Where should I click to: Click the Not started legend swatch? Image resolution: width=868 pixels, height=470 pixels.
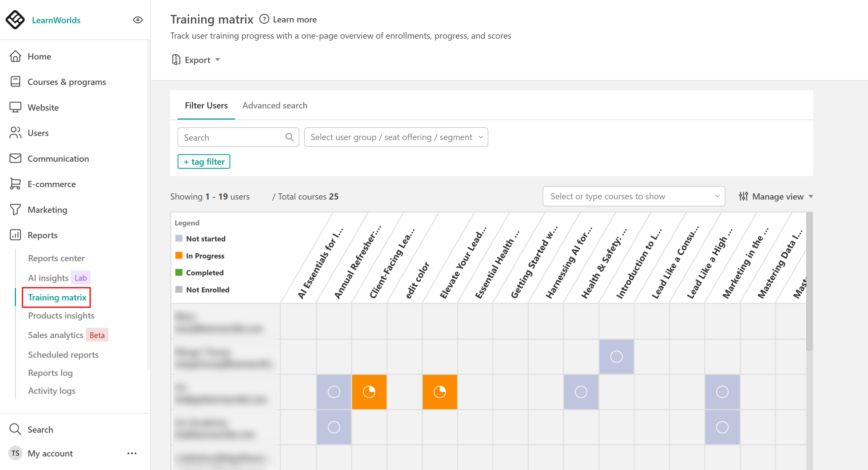coord(179,238)
